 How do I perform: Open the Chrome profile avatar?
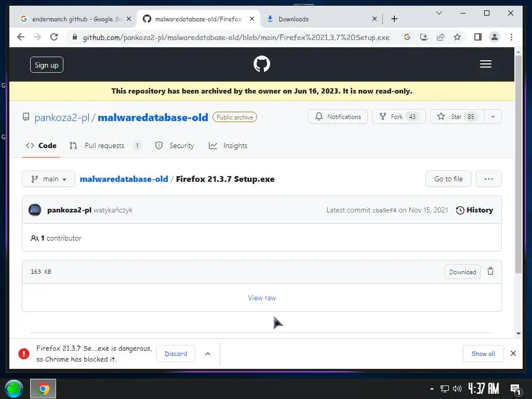pos(495,37)
